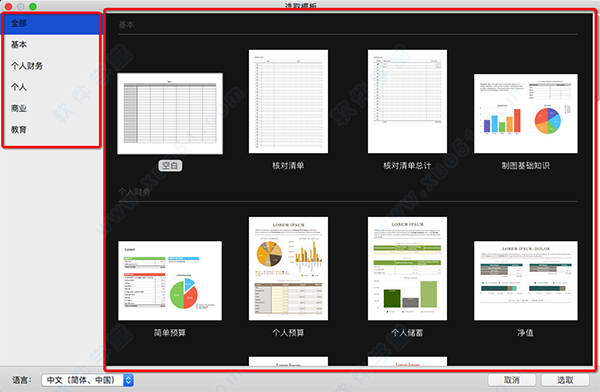The height and width of the screenshot is (392, 600).
Task: Pick the 个人储蓄 personal savings template
Action: [407, 269]
